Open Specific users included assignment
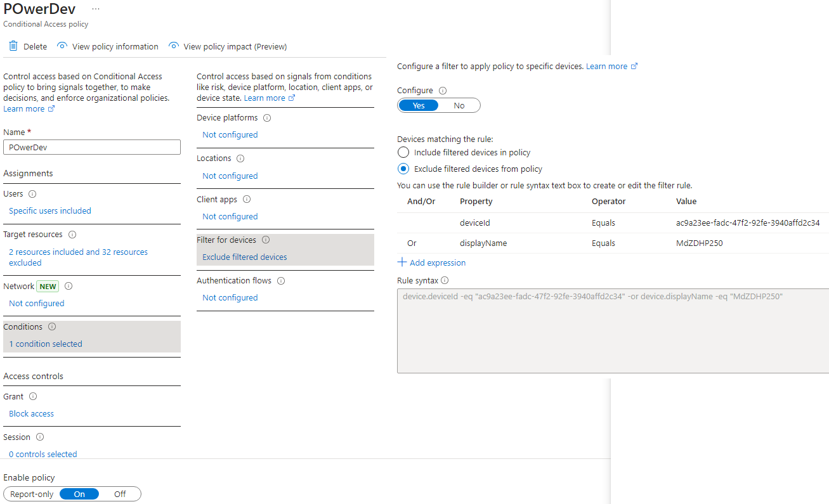Screen dimensions: 829x504 50,211
